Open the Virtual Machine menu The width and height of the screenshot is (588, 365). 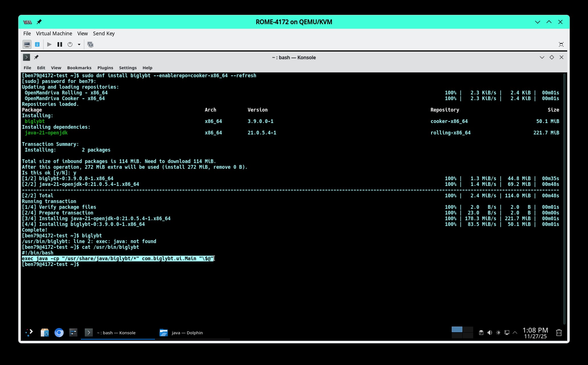(x=54, y=34)
